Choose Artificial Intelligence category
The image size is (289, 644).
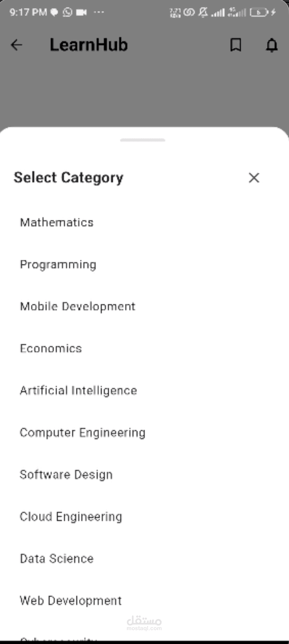coord(144,390)
